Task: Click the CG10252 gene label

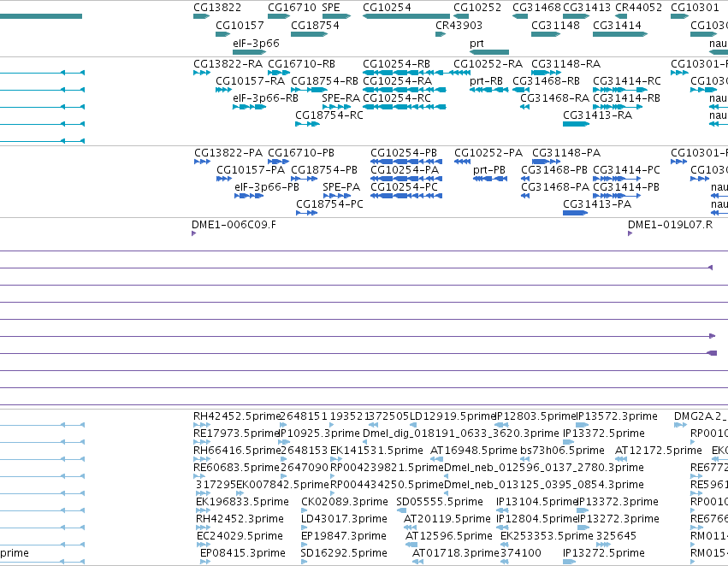Action: (477, 8)
